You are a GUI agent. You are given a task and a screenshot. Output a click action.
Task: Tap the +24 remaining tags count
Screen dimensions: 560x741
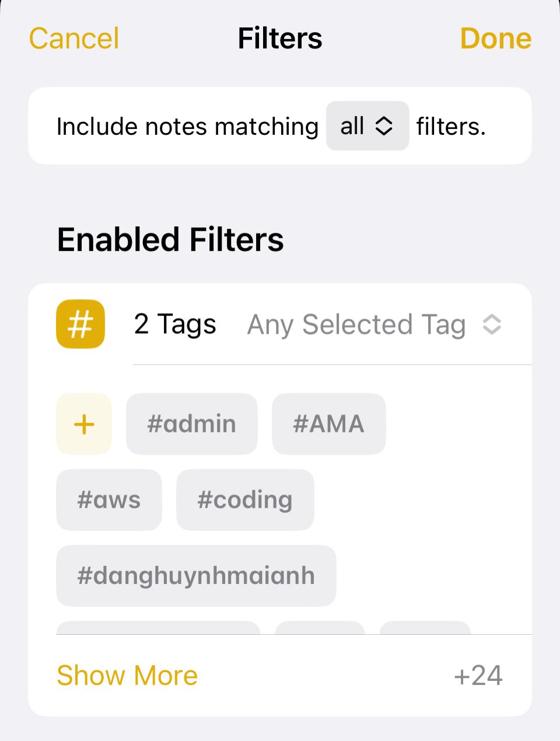tap(478, 676)
